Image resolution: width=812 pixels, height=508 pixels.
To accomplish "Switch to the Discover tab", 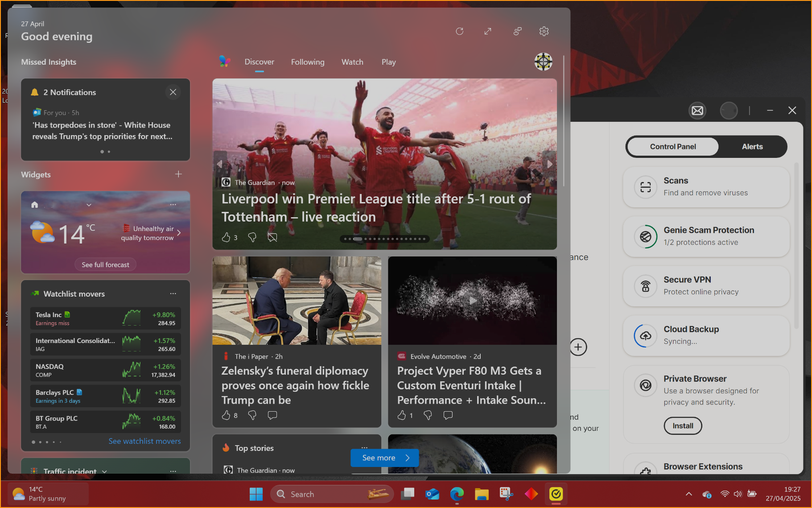I will pyautogui.click(x=259, y=62).
